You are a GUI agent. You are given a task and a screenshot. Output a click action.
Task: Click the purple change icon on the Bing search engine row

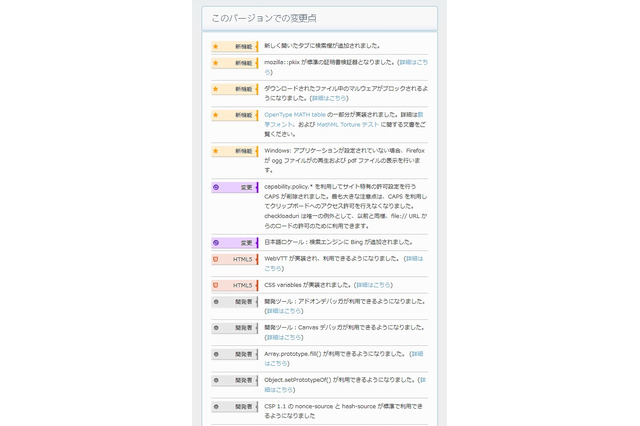click(216, 243)
